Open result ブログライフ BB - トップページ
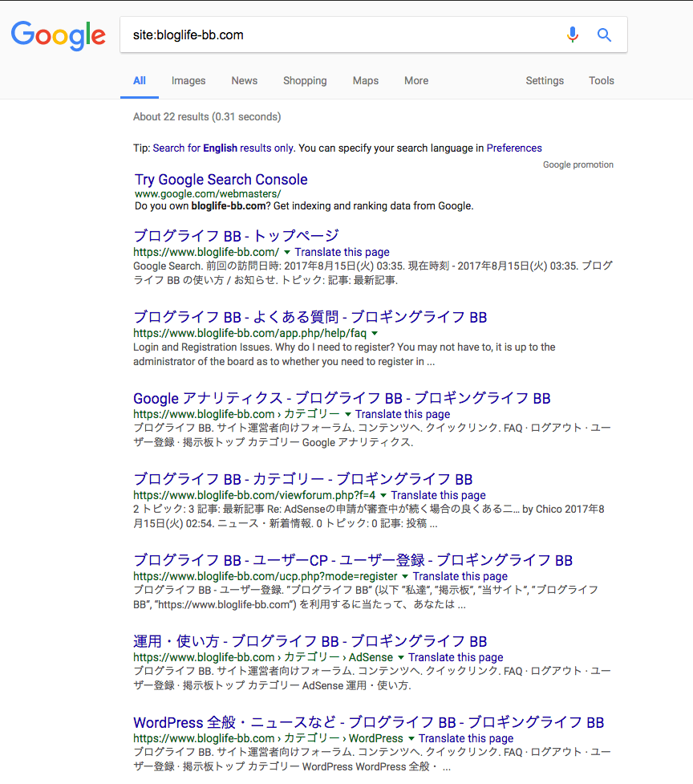Image resolution: width=693 pixels, height=784 pixels. 237,235
